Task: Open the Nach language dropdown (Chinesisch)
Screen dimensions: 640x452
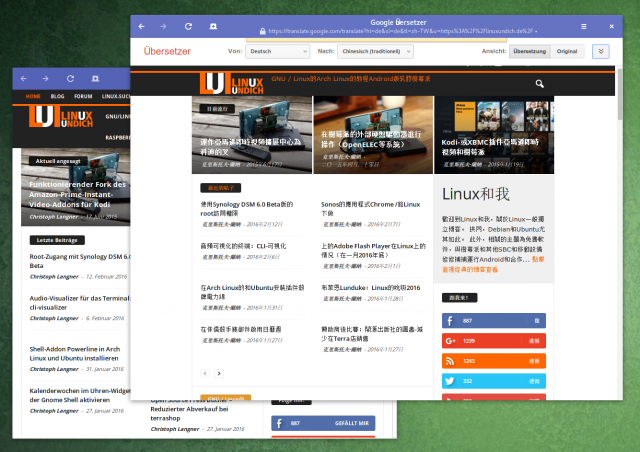Action: [375, 51]
